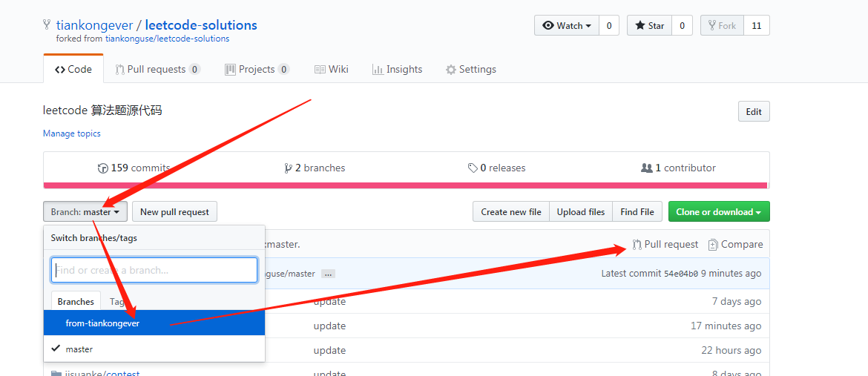Focus the Find or create a branch field
The height and width of the screenshot is (376, 868).
pos(154,270)
